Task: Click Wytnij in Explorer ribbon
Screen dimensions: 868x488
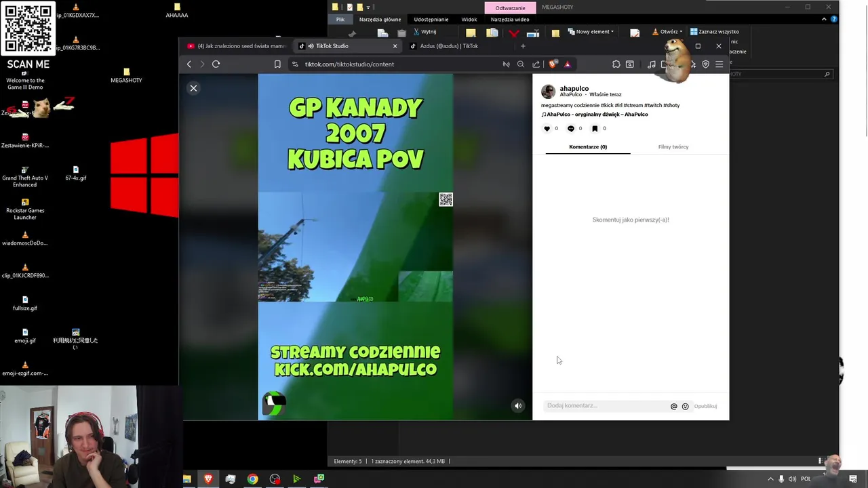Action: pyautogui.click(x=425, y=32)
